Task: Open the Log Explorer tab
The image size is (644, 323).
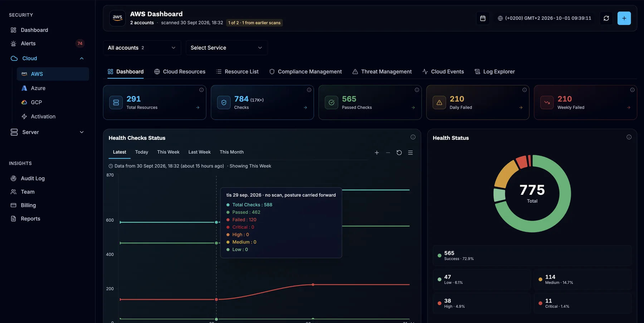Action: [494, 72]
